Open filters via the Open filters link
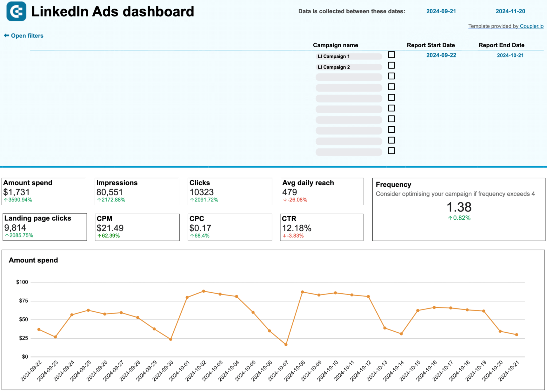 (x=27, y=35)
